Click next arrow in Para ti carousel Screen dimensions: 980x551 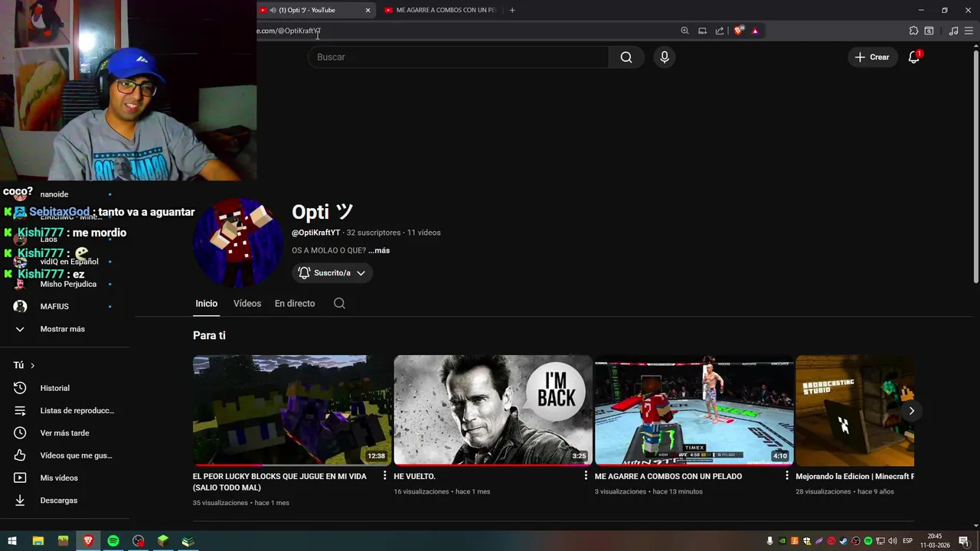point(911,411)
